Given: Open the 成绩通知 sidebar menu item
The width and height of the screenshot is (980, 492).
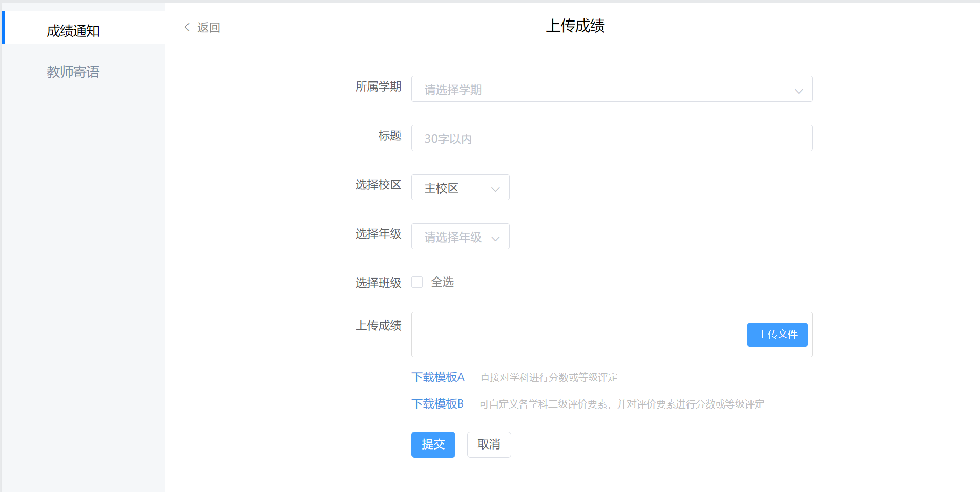Looking at the screenshot, I should click(x=73, y=31).
